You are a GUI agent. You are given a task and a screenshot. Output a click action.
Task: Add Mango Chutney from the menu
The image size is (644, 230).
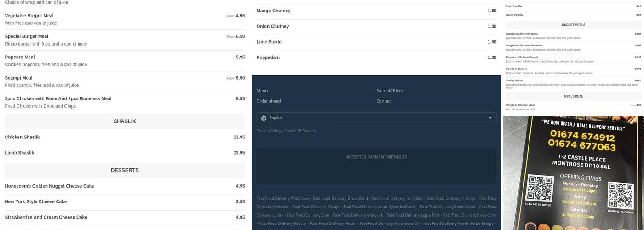click(x=273, y=11)
